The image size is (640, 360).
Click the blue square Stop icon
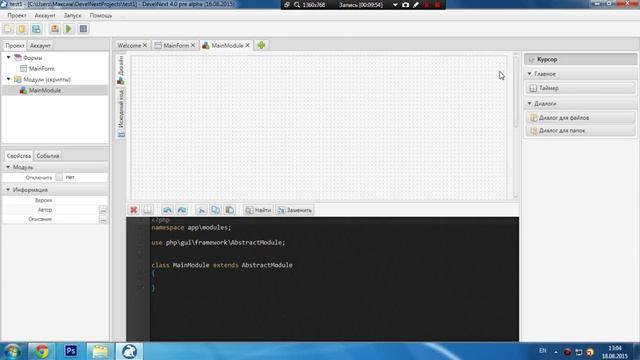pyautogui.click(x=83, y=29)
